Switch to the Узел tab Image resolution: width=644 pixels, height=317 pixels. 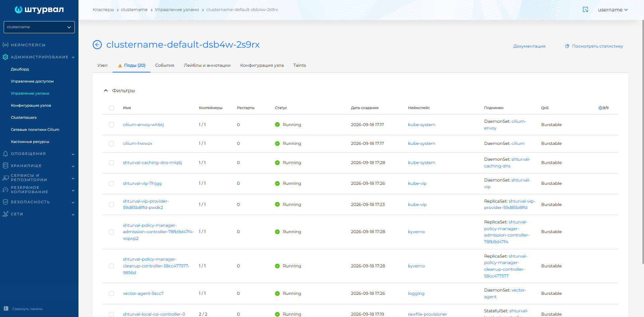[x=102, y=65]
